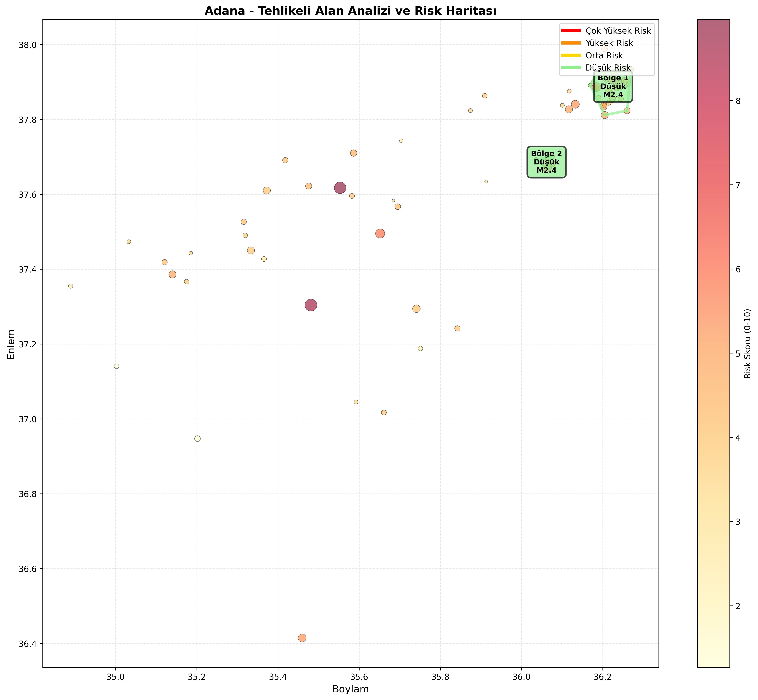Viewport: 758px width, 700px height.
Task: Click the 'Bölge 1 Düşük M2.4' annotation box
Action: (613, 86)
